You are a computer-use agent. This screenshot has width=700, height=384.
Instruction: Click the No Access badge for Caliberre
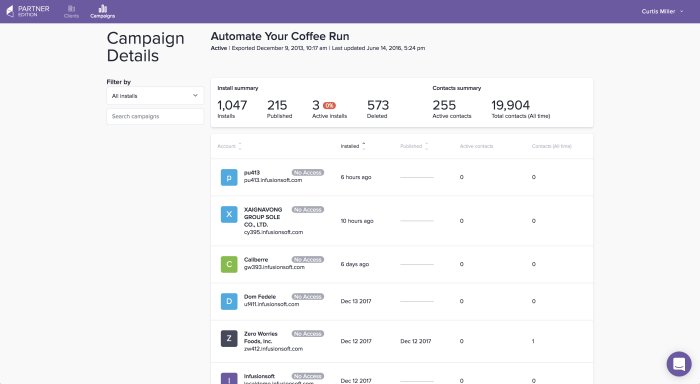pyautogui.click(x=308, y=260)
